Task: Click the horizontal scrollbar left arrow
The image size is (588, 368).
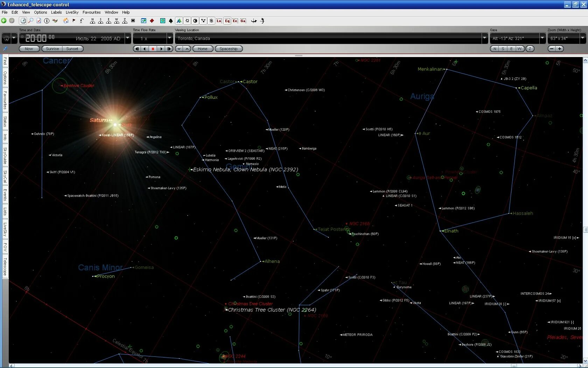Action: pyautogui.click(x=12, y=366)
